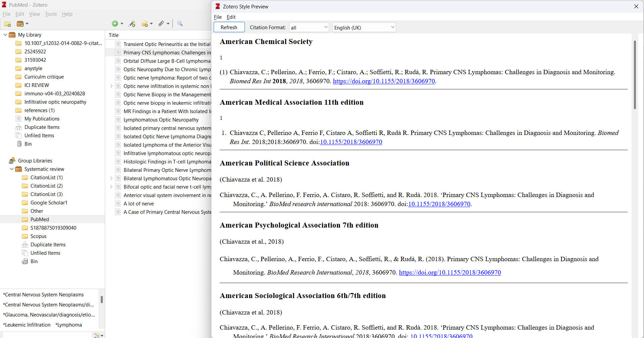Click the Advanced Search magnifier icon

click(180, 23)
